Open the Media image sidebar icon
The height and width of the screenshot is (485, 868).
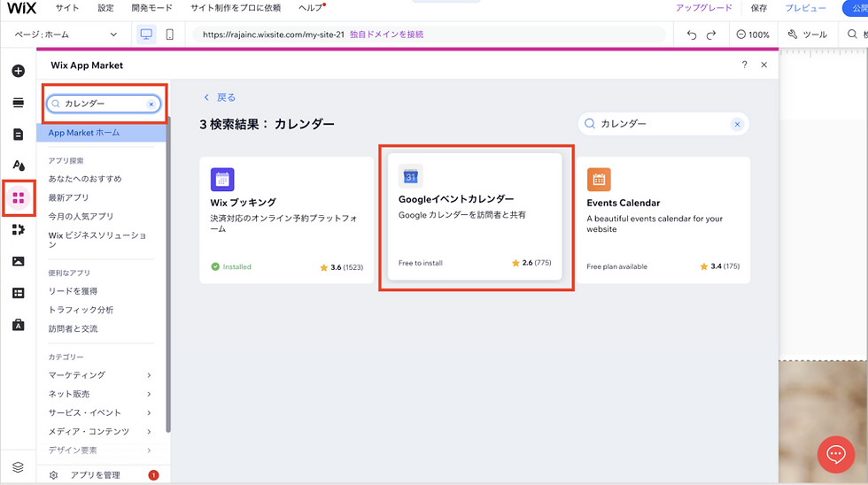[x=19, y=261]
